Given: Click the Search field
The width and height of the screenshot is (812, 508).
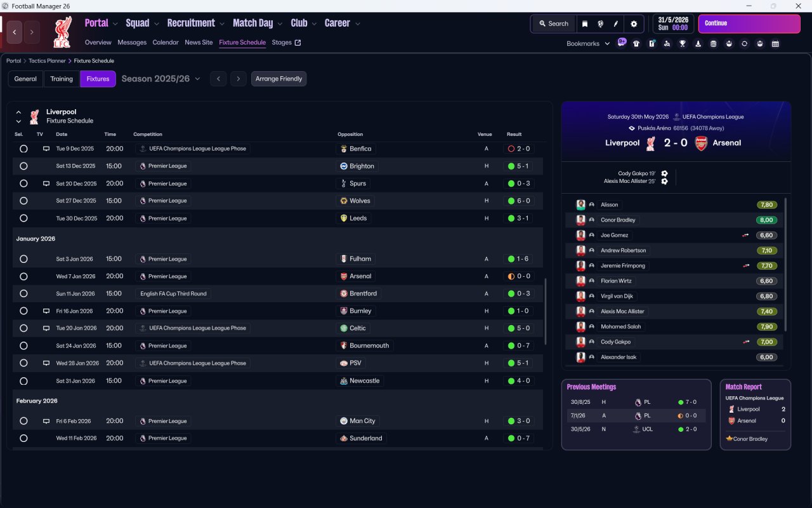Looking at the screenshot, I should pos(554,23).
